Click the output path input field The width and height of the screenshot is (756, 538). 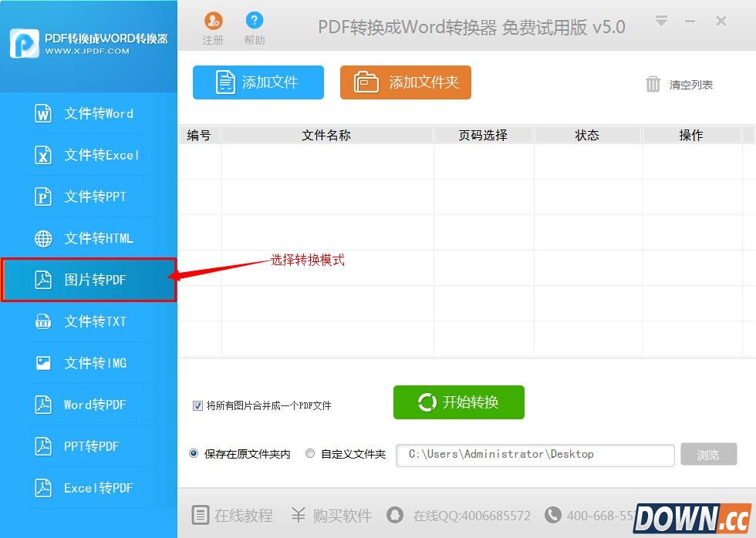[x=535, y=455]
